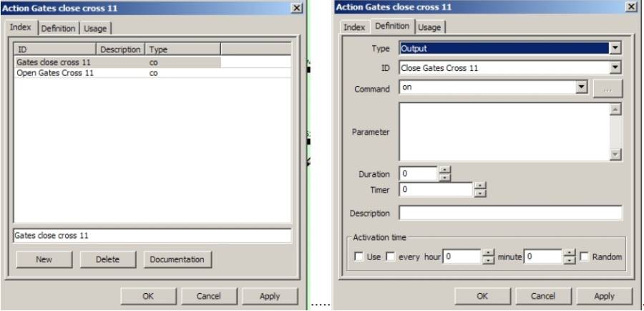Viewport: 644px width, 311px height.
Task: Increment hour value with spinner up arrow
Action: coord(489,254)
